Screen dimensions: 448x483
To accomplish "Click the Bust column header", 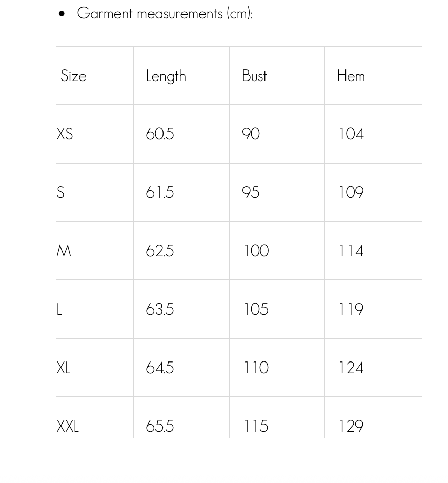I will [254, 76].
